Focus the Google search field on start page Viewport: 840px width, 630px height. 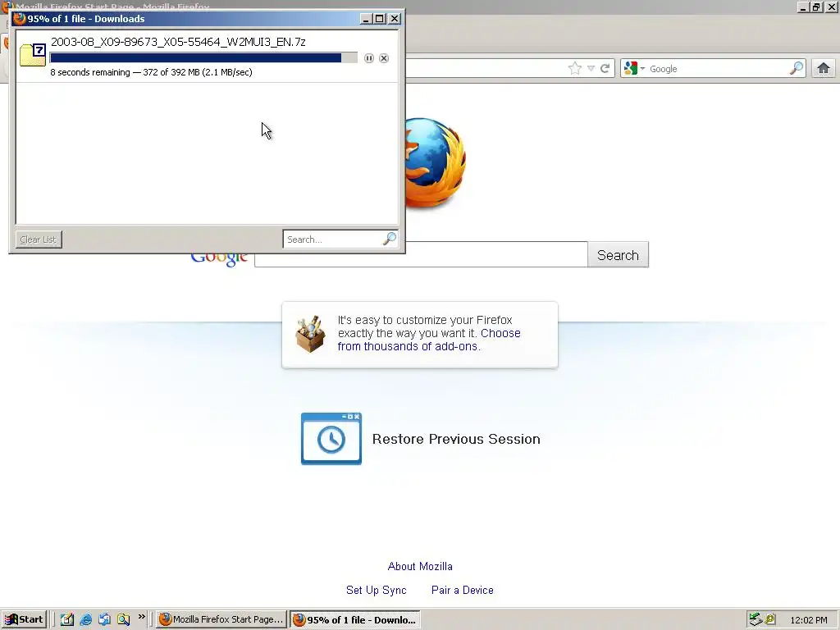coord(421,255)
